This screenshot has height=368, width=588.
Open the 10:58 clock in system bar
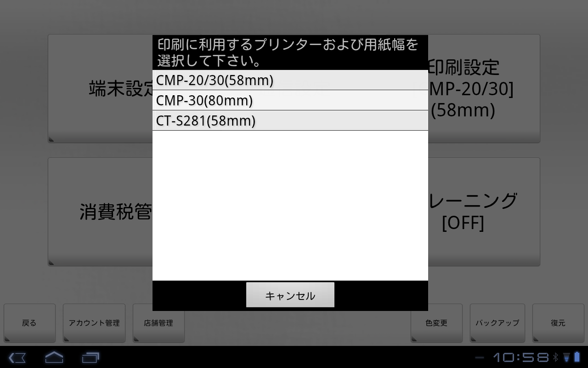[521, 357]
